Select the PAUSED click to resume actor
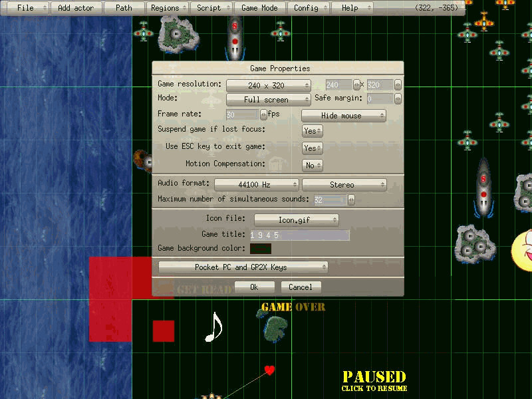 [374, 381]
